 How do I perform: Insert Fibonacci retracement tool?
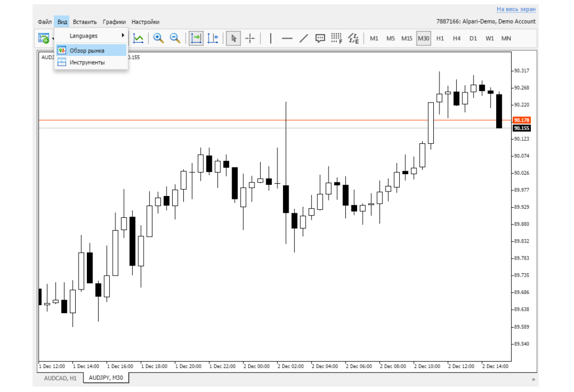pos(336,38)
